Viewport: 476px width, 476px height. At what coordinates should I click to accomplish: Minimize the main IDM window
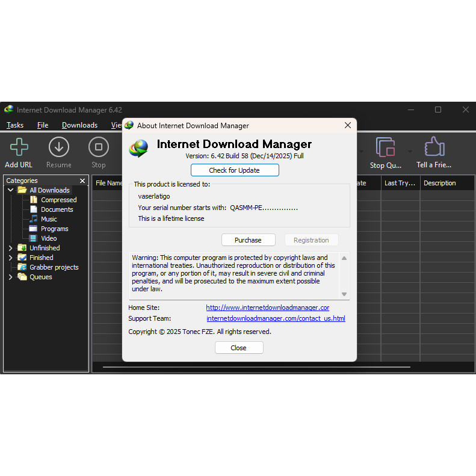[x=411, y=110]
